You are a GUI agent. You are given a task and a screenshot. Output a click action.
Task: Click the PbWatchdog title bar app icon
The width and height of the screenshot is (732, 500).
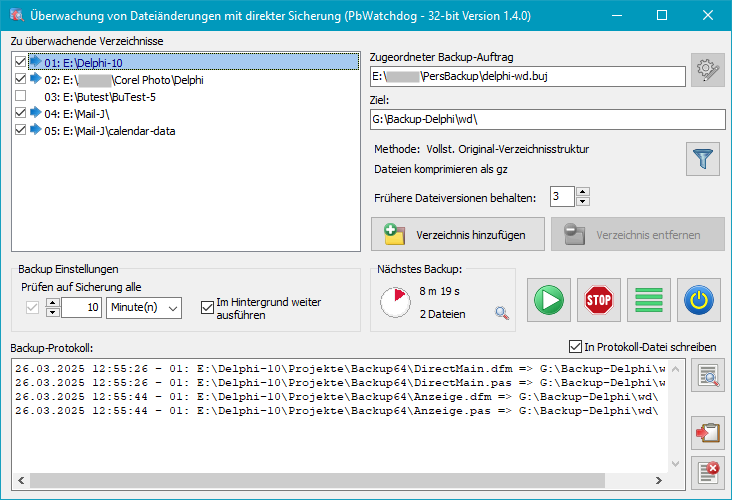(x=16, y=15)
